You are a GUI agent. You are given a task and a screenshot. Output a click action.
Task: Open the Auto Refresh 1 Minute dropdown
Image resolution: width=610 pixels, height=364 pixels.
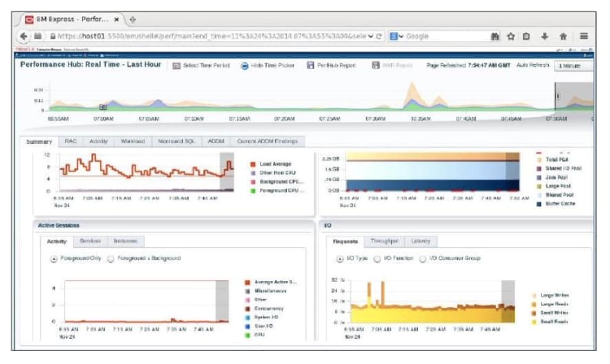pos(574,66)
